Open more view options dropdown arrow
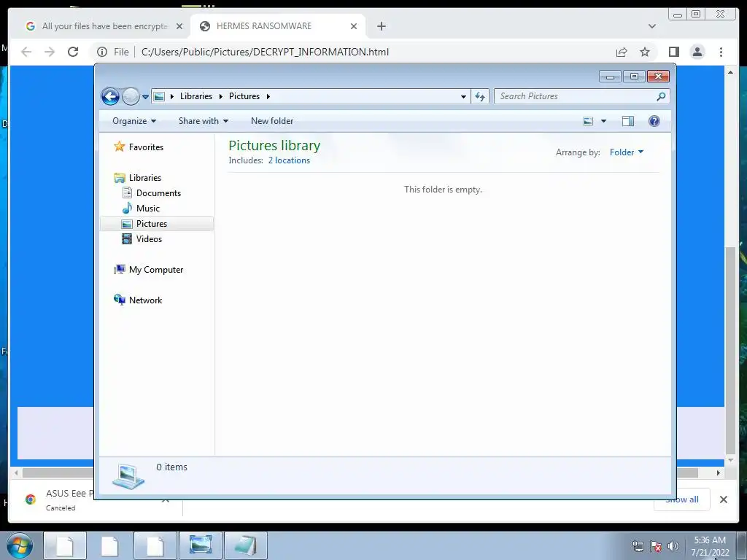747x560 pixels. pyautogui.click(x=603, y=121)
